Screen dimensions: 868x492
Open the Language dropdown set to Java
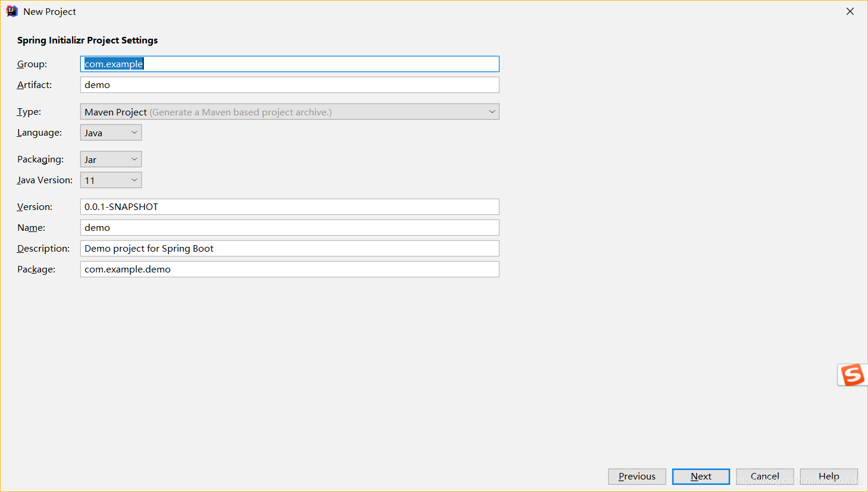pos(111,133)
